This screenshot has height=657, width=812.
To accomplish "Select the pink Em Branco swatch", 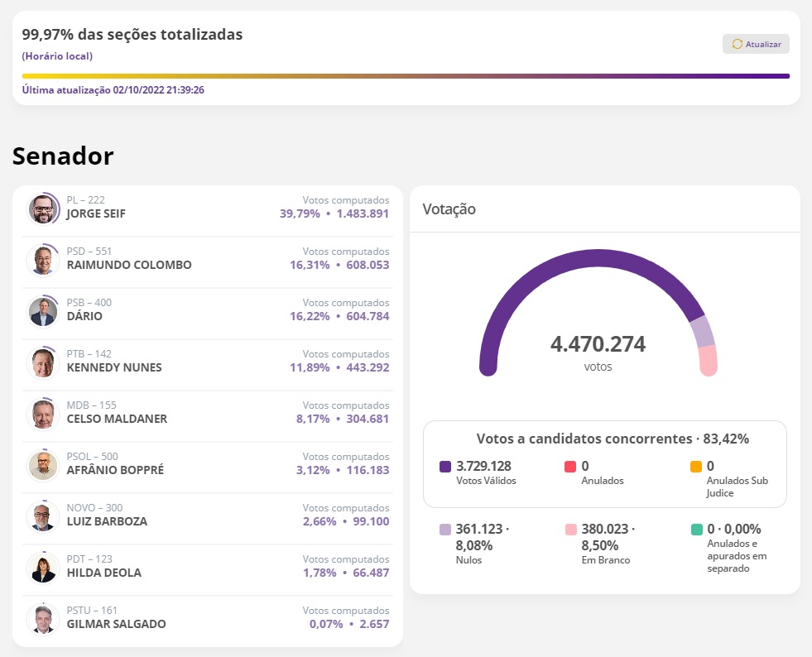I will pyautogui.click(x=570, y=530).
